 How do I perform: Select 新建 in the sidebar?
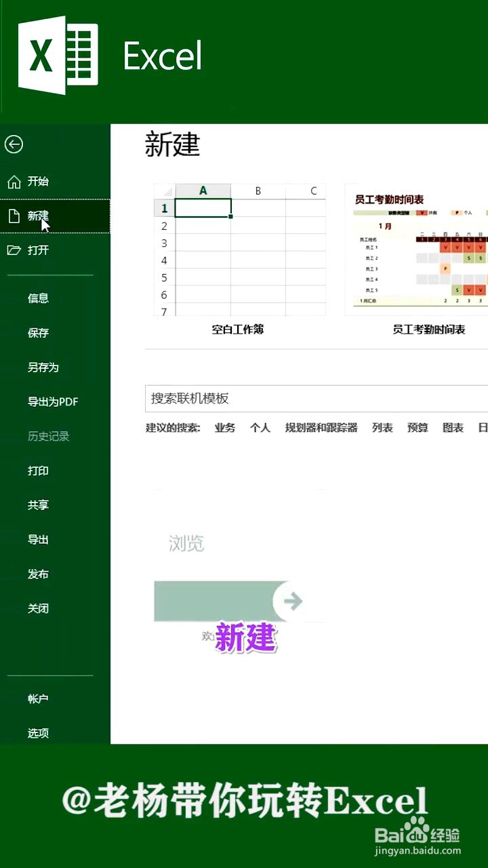[55, 216]
